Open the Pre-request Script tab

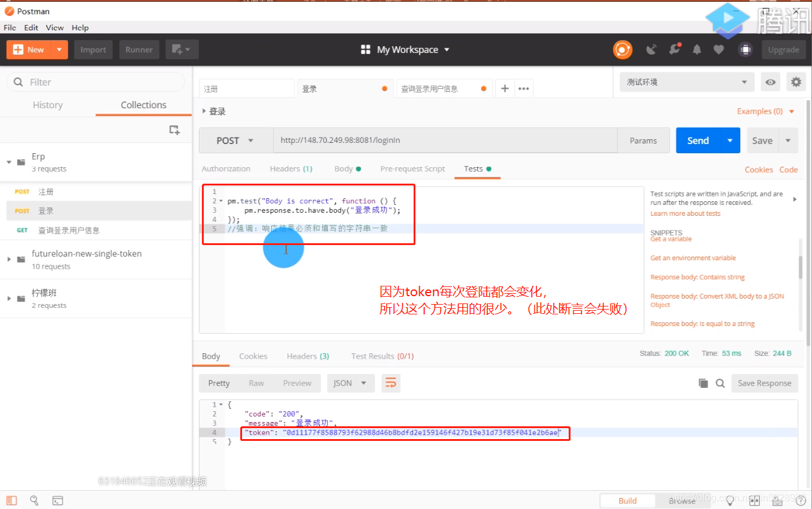click(413, 169)
